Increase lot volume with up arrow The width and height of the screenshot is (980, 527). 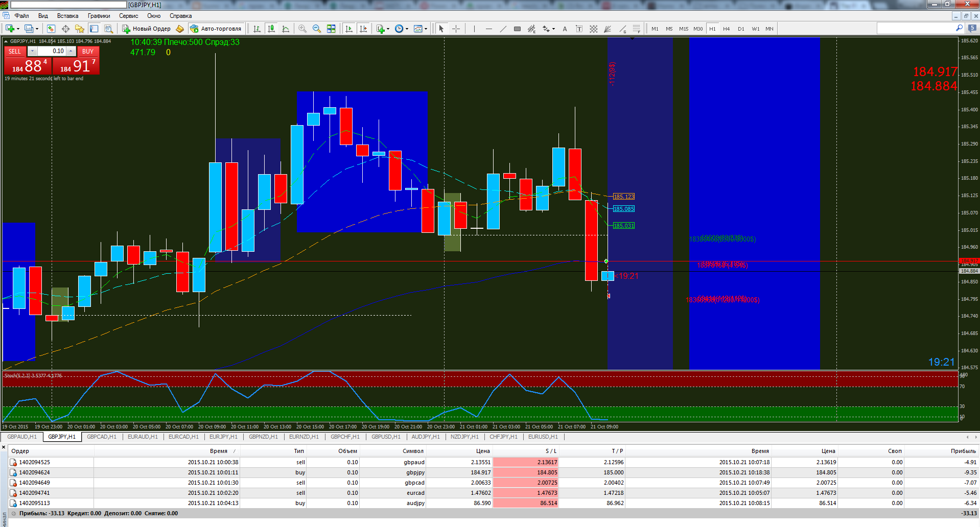[x=71, y=51]
